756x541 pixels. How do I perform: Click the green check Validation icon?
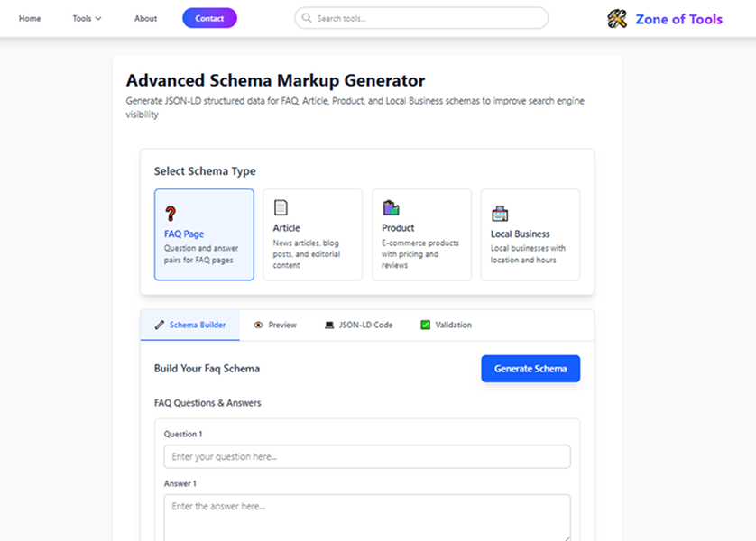(426, 325)
